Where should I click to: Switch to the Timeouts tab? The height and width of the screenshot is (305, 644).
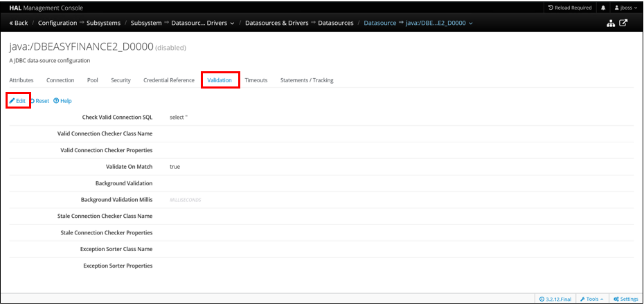[256, 80]
